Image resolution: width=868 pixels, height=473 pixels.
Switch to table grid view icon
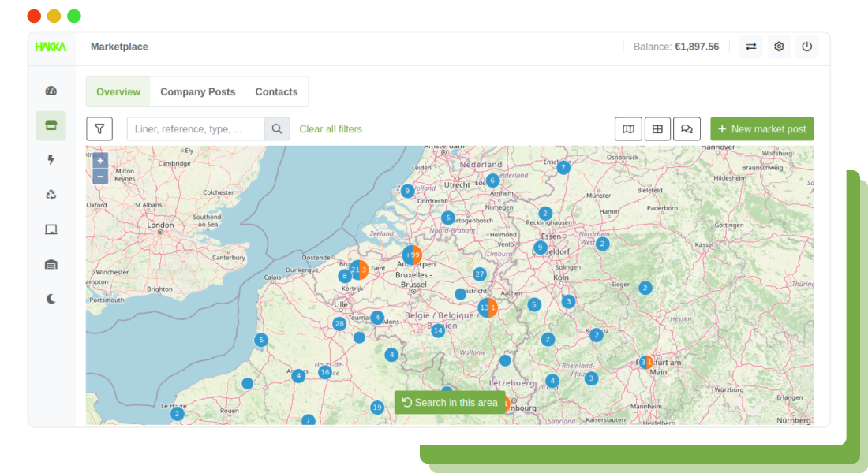[657, 129]
